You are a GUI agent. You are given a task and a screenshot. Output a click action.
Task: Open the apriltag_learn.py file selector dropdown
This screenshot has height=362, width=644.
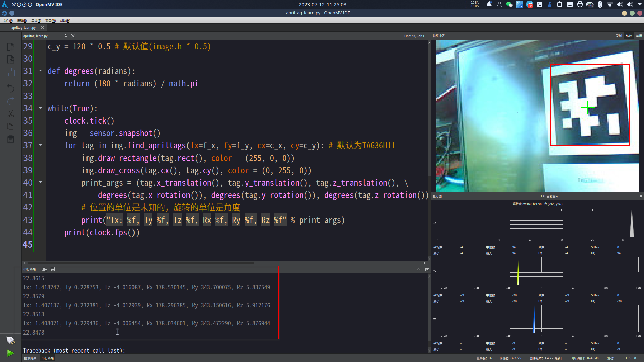point(45,36)
